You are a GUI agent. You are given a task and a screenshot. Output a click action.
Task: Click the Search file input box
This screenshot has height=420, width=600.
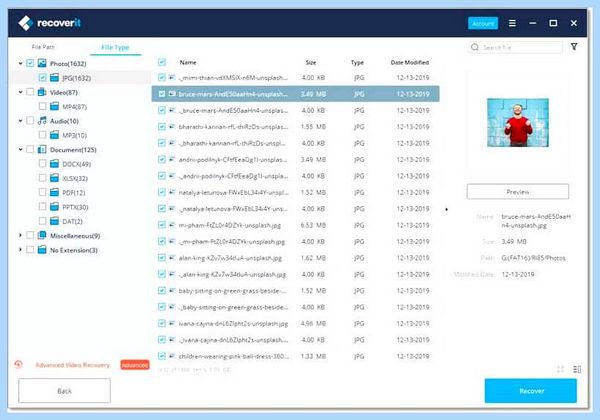pyautogui.click(x=515, y=47)
